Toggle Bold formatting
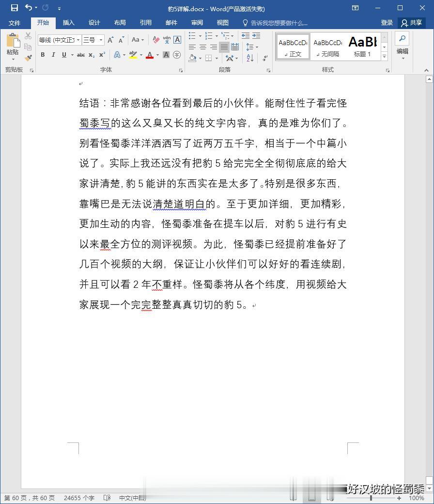Screen dimensions: 434x504 [43, 55]
